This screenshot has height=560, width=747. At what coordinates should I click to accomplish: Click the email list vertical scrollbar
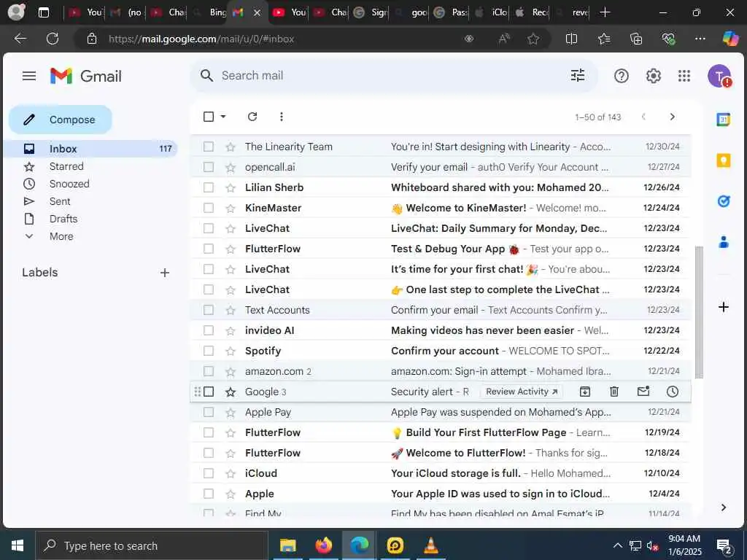click(699, 312)
